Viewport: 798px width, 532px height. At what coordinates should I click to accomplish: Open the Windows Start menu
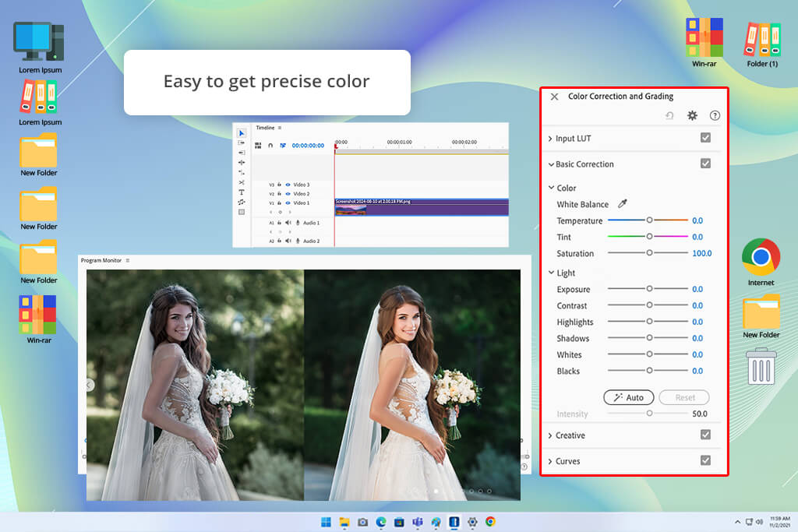tap(326, 522)
